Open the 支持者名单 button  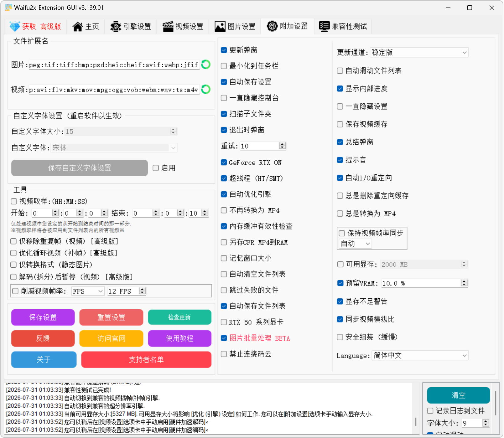click(146, 359)
